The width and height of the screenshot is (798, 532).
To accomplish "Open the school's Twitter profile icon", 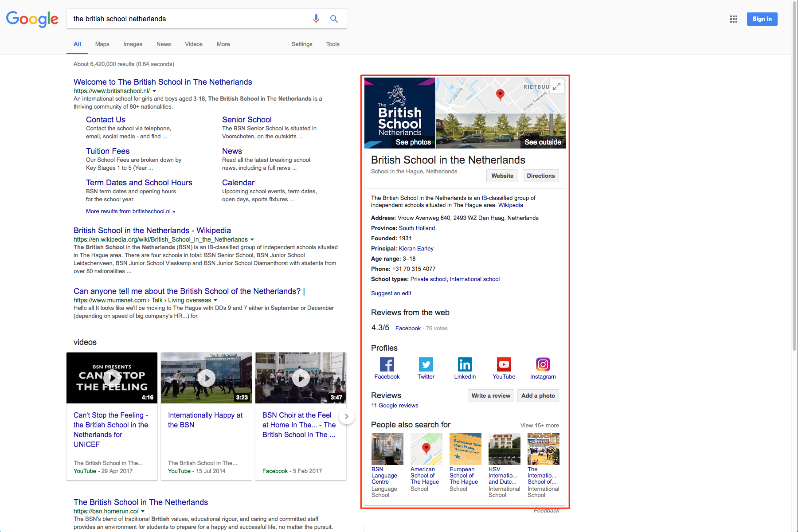I will coord(426,364).
